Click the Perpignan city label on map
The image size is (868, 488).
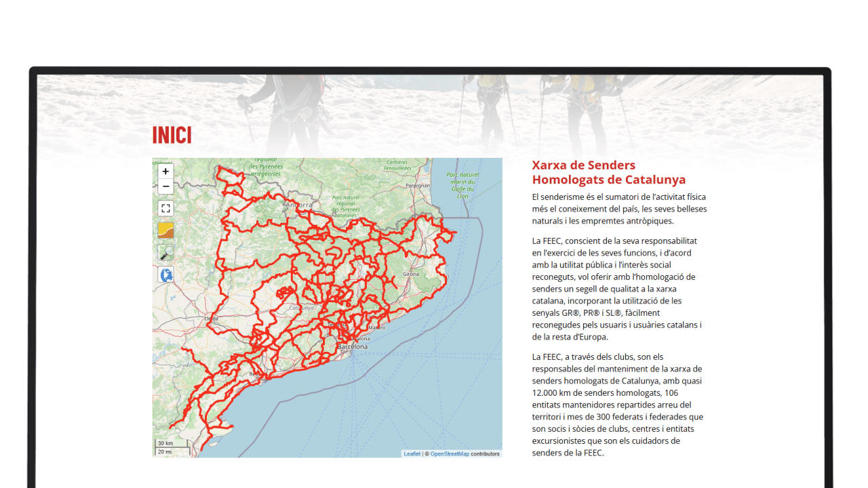[417, 185]
